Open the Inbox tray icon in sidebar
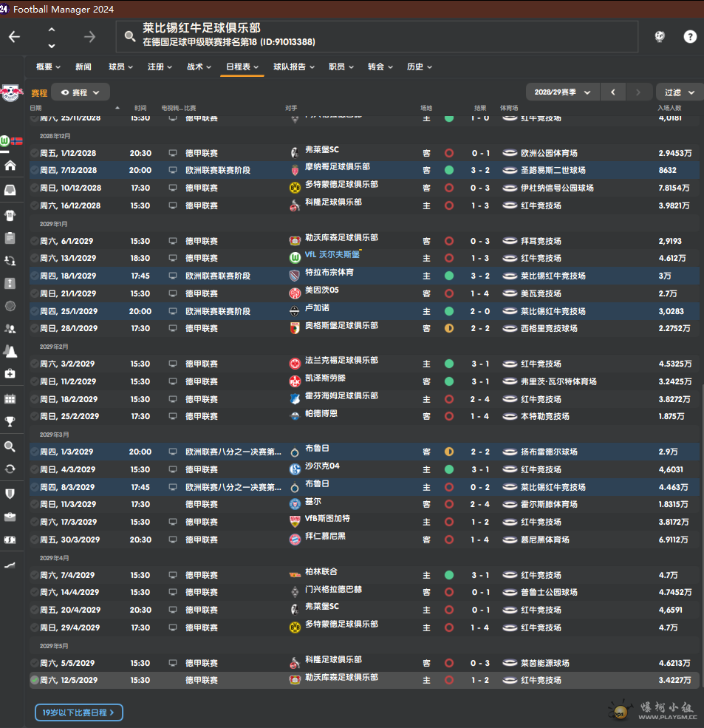The height and width of the screenshot is (728, 704). click(x=10, y=190)
